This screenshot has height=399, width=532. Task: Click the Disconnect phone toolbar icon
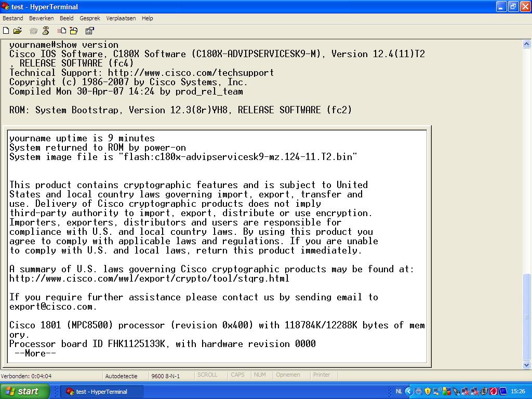[46, 31]
